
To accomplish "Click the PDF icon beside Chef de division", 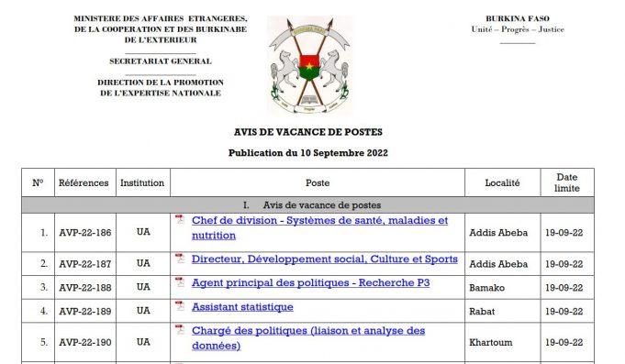I will pos(180,219).
